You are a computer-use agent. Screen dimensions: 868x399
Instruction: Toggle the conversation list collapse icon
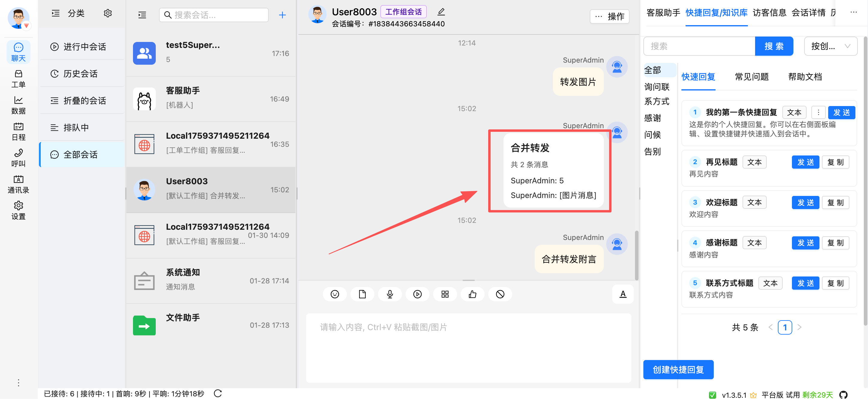tap(142, 15)
